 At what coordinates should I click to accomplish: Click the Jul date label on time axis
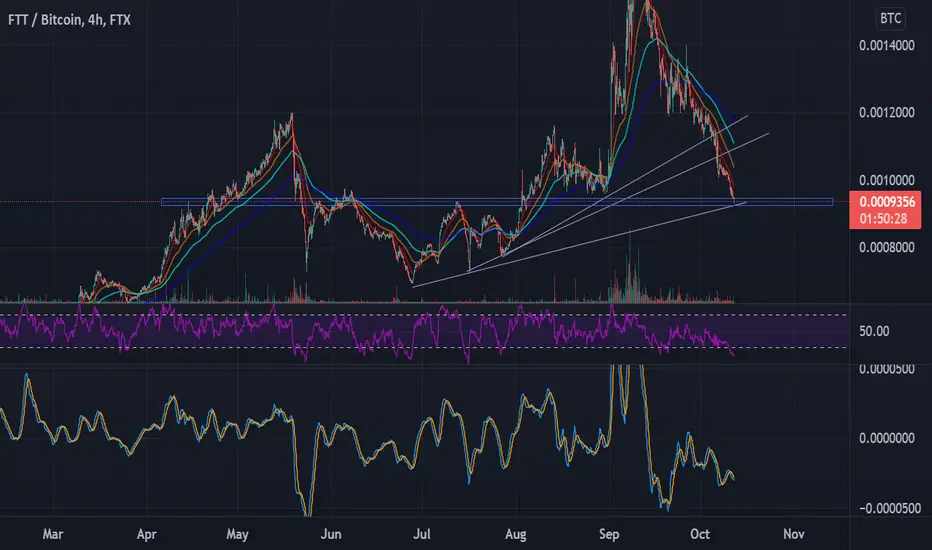[x=421, y=534]
